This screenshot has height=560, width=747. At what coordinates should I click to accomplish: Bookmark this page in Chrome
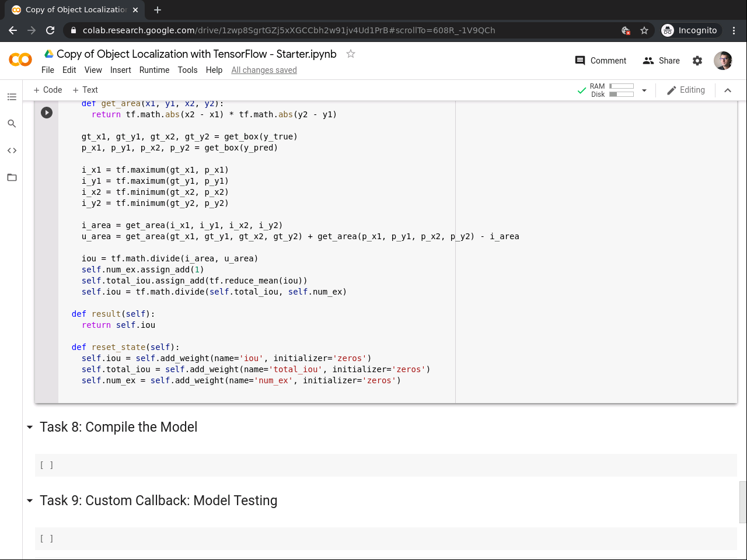click(x=644, y=30)
